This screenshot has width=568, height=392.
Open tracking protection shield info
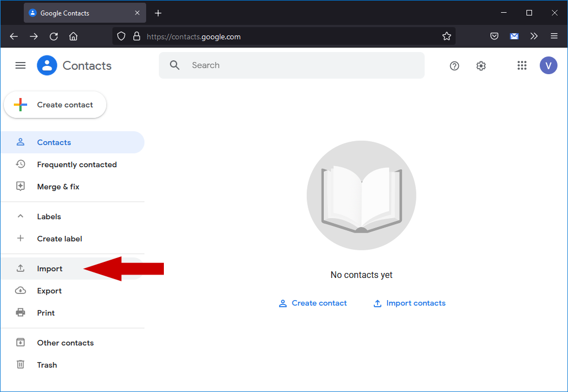point(121,36)
